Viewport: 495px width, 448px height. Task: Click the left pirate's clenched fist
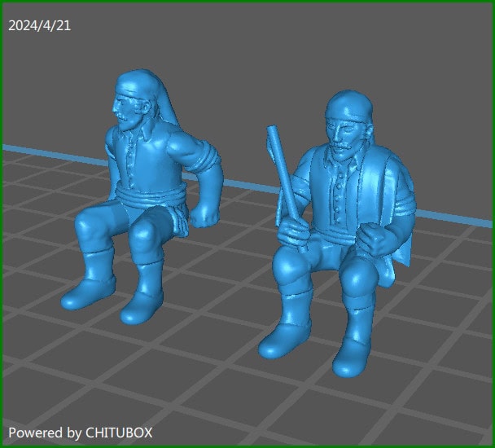(208, 216)
